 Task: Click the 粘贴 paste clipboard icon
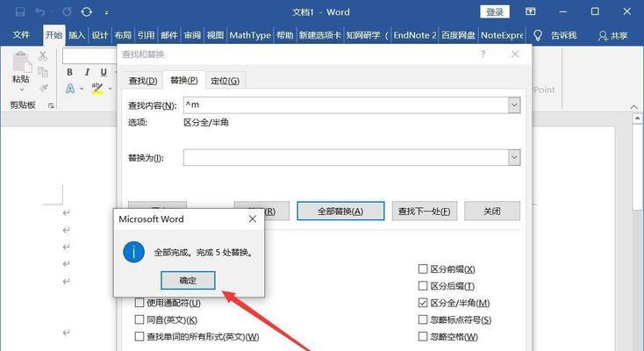click(x=21, y=62)
